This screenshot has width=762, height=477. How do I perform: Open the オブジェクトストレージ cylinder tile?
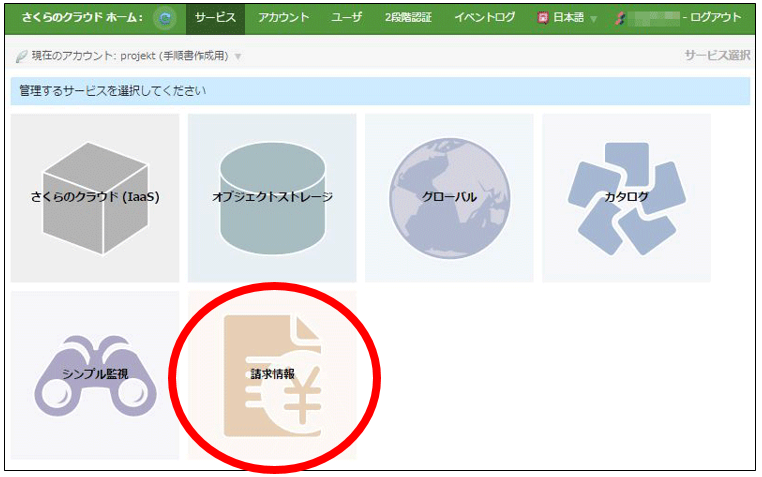272,198
